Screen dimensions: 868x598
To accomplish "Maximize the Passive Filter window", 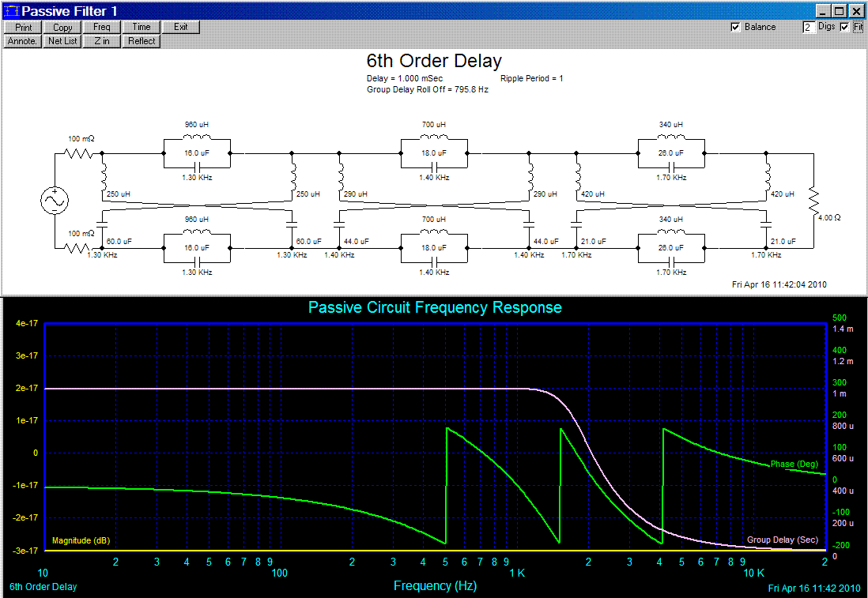I will tap(839, 11).
